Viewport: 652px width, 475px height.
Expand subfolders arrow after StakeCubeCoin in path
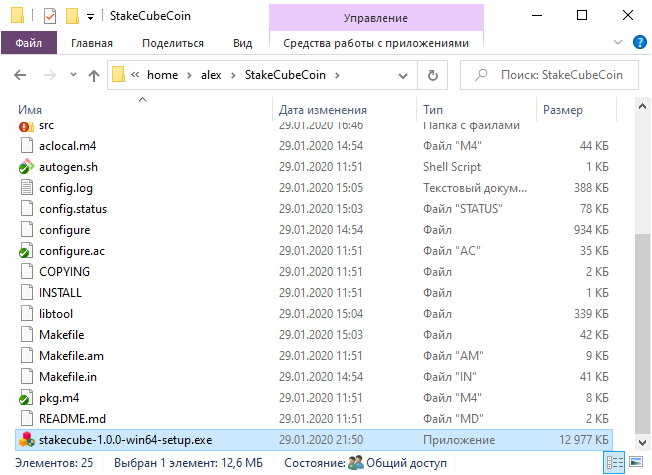click(337, 75)
